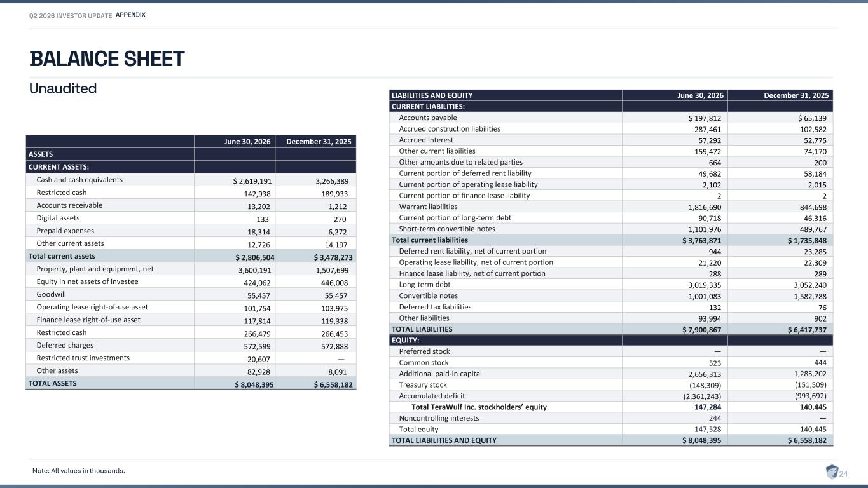Click the Prepaid expenses row label
The image size is (868, 488).
pos(65,231)
